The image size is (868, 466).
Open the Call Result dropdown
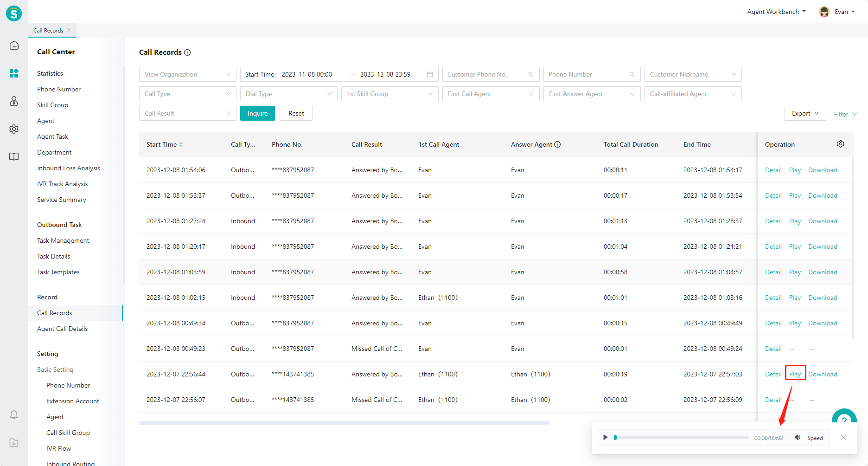(188, 113)
